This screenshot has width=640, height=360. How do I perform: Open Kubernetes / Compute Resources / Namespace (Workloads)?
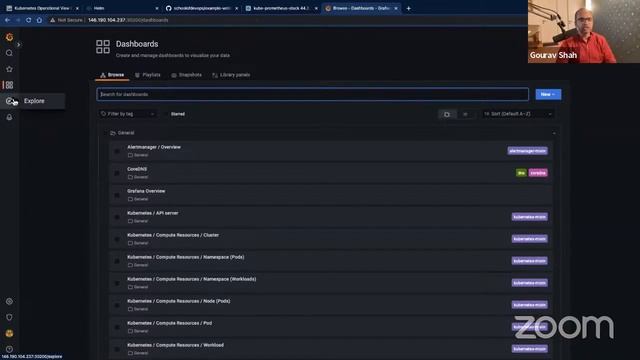(x=192, y=279)
